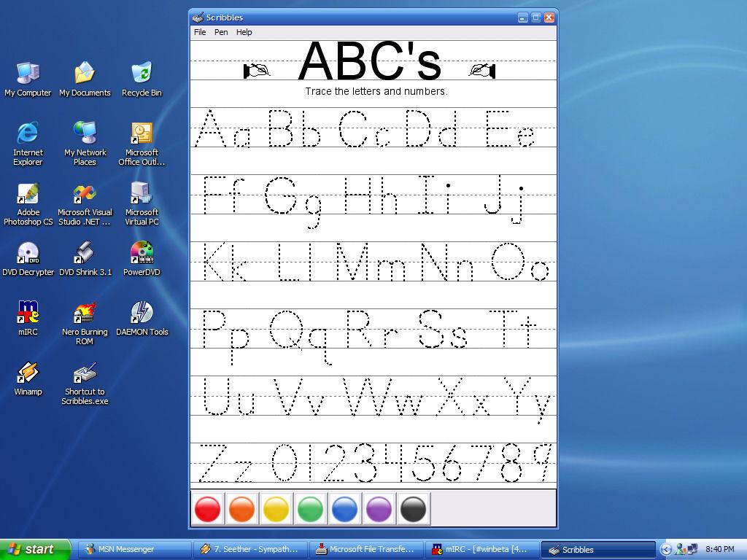Open the Help menu
The height and width of the screenshot is (560, 747).
coord(244,32)
